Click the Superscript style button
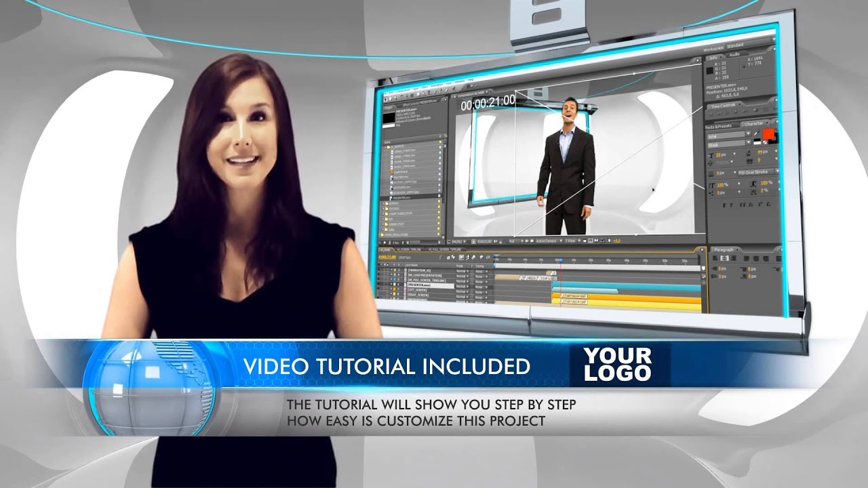 point(760,205)
